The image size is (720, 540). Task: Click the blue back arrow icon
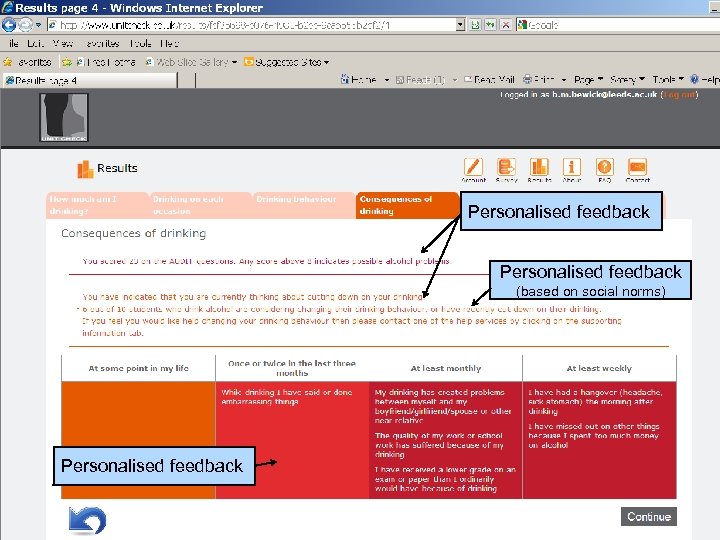(x=87, y=520)
